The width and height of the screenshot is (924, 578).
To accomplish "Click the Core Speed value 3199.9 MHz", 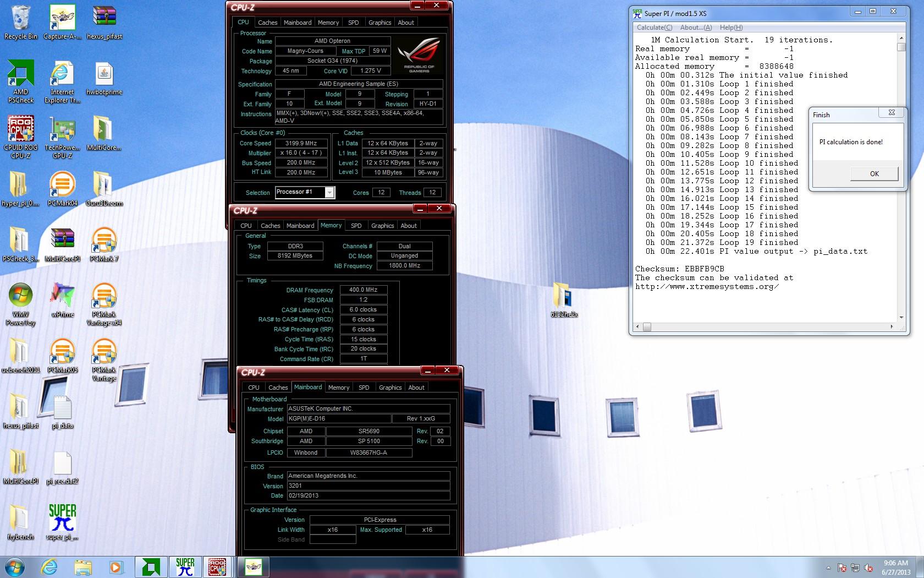I will 301,143.
